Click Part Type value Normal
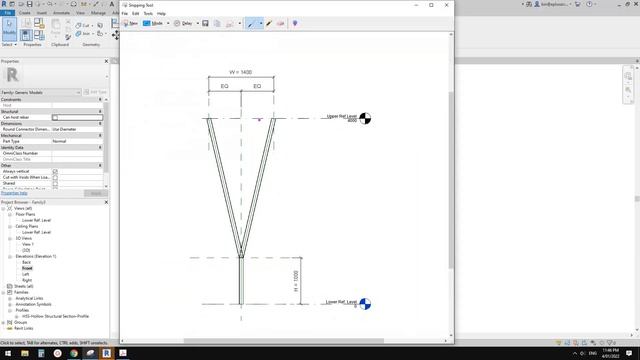 coord(77,141)
